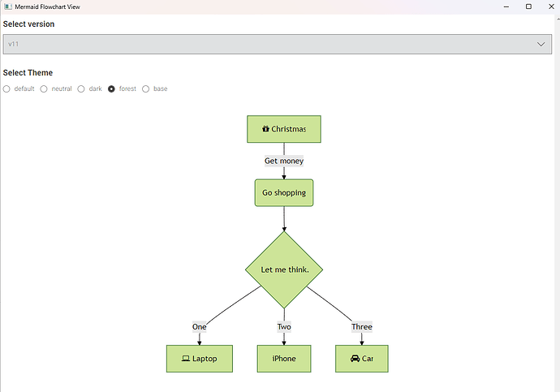This screenshot has height=392, width=560.
Task: Click the iPhone node
Action: coord(284,359)
